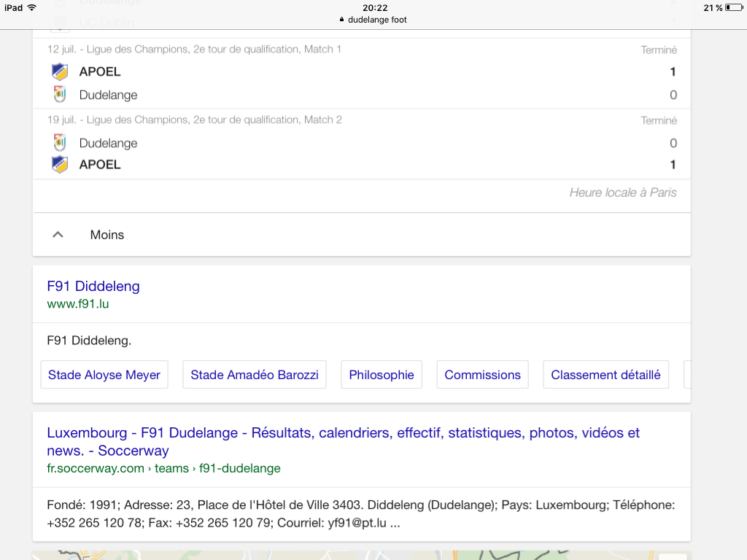Open the Stade Aloyse Meyer sitelink
Screen dimensions: 747x560
pyautogui.click(x=104, y=375)
